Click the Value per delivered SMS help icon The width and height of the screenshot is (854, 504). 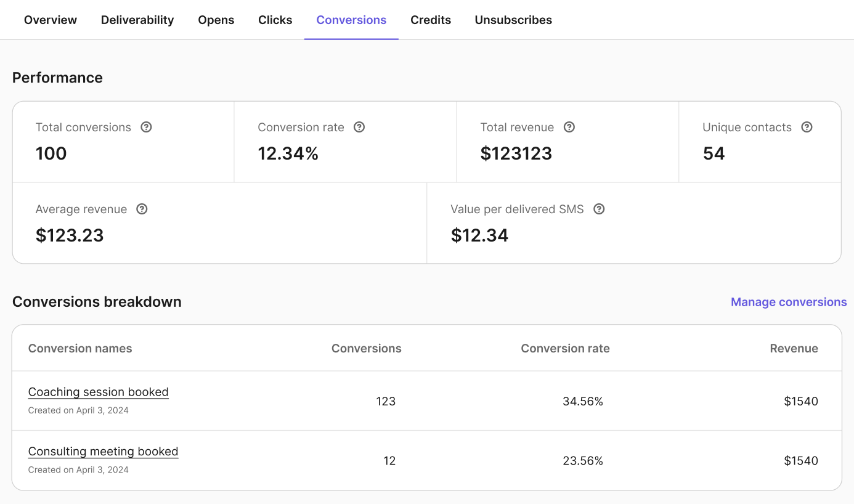click(x=599, y=209)
